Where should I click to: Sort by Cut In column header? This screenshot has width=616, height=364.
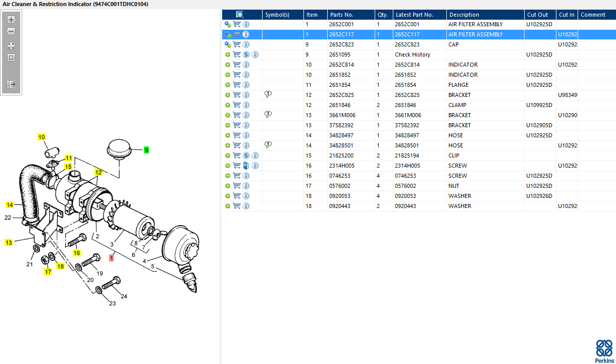(567, 15)
